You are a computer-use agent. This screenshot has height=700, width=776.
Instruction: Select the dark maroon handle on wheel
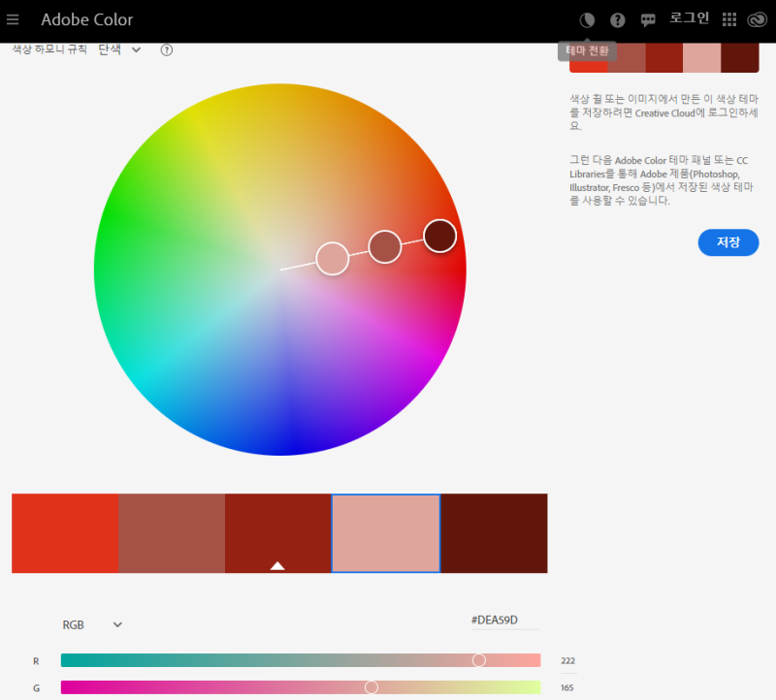point(439,236)
